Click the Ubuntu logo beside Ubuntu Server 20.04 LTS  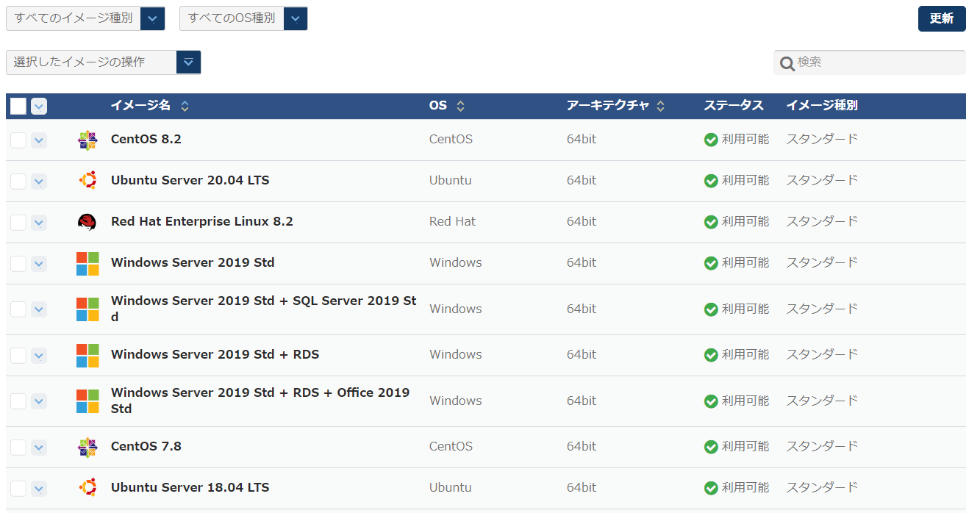(x=87, y=180)
